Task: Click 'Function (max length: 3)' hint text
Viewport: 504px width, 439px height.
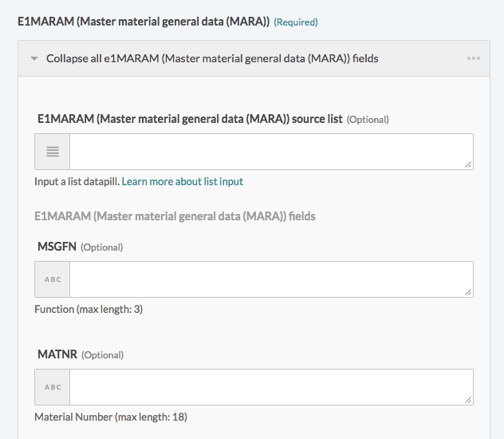Action: pyautogui.click(x=89, y=309)
